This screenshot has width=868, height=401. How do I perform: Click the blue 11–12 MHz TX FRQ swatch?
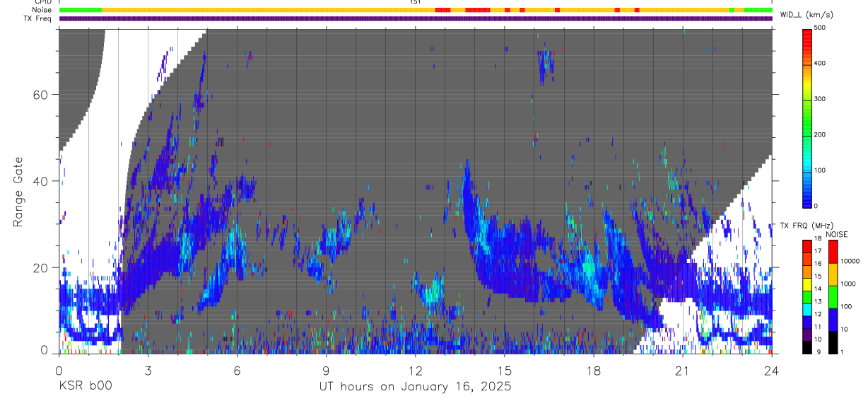pyautogui.click(x=807, y=321)
